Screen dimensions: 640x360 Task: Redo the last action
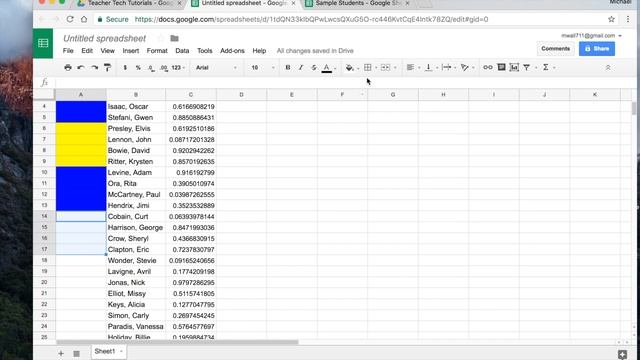click(94, 68)
